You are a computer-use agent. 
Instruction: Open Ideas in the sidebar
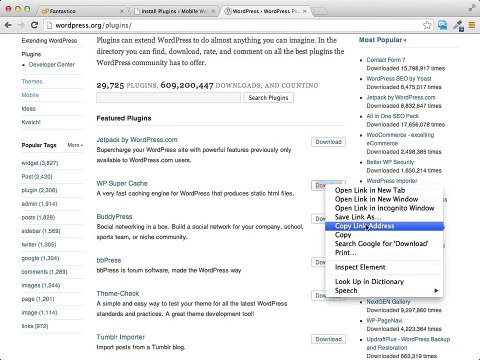click(x=28, y=109)
